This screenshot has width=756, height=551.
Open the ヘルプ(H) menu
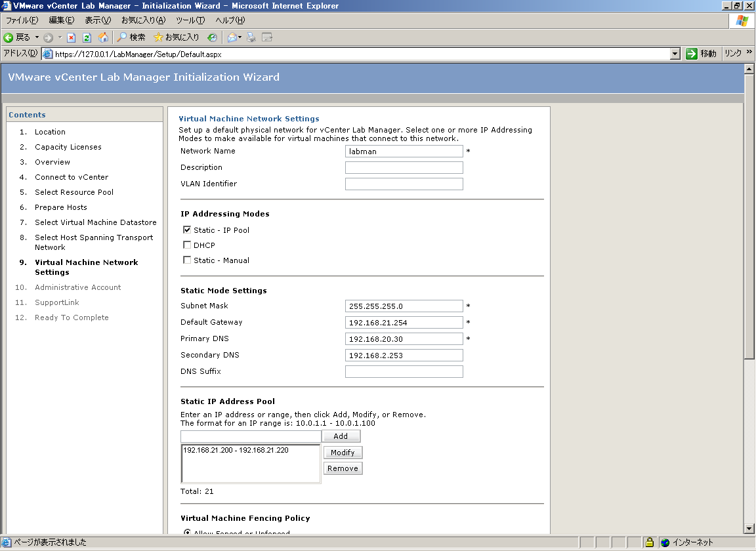coord(230,20)
